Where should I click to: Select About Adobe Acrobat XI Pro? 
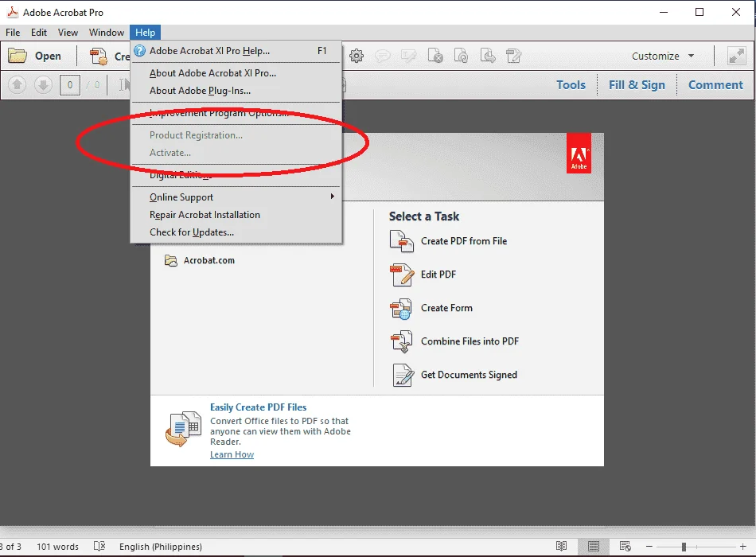click(x=236, y=73)
